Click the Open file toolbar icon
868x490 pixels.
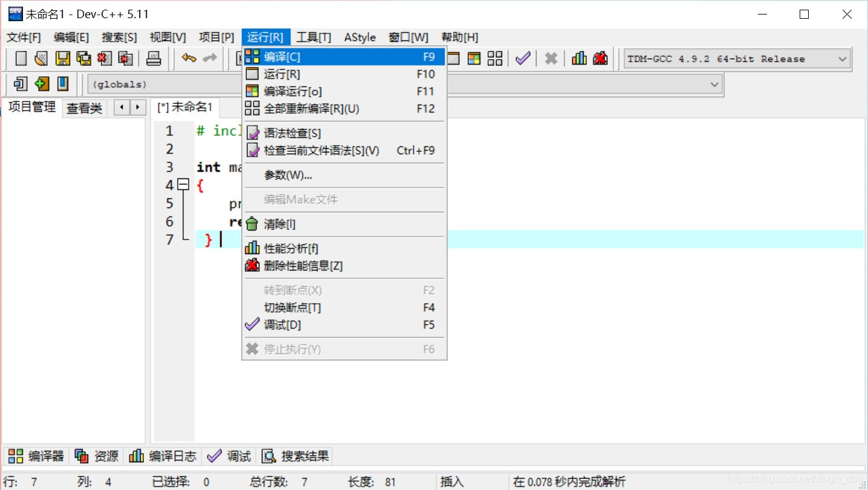point(41,59)
